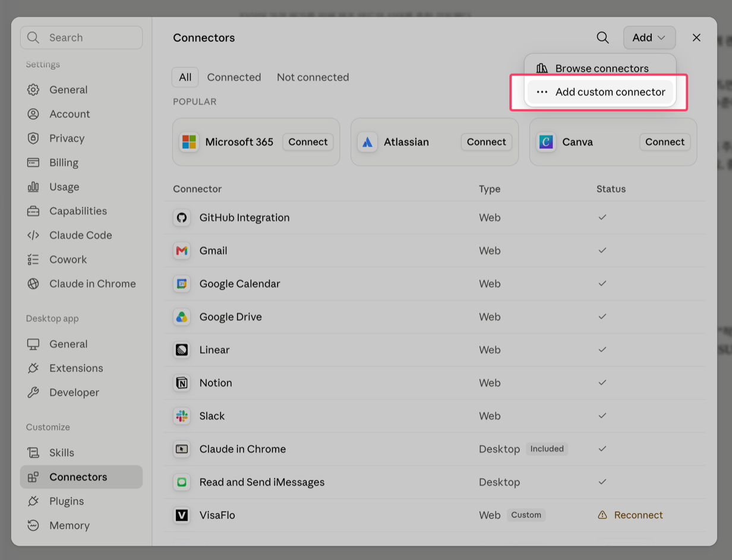
Task: Click the Linear row status checkmark
Action: click(x=602, y=350)
